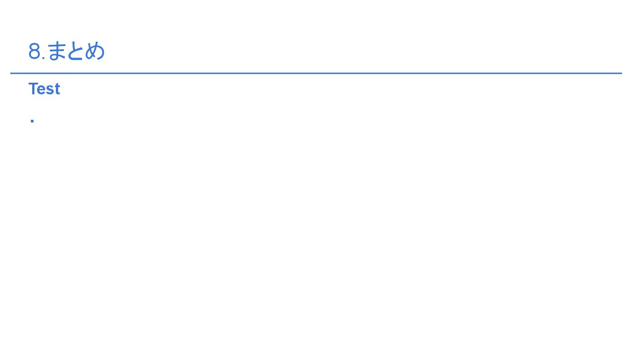Click the 'ま' character in the title
Viewport: 644px width, 362px height.
(56, 51)
